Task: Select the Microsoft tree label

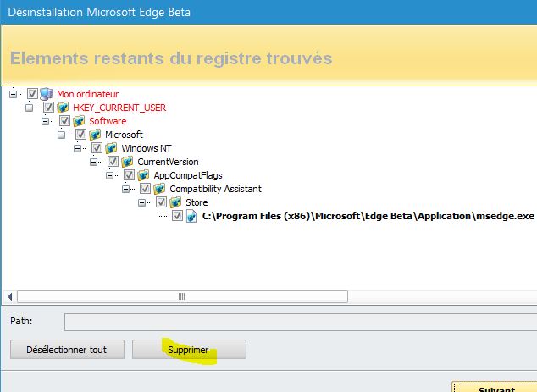Action: click(124, 135)
